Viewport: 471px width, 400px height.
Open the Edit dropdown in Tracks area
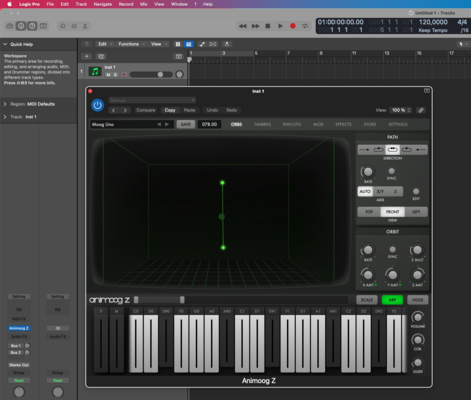[x=105, y=44]
